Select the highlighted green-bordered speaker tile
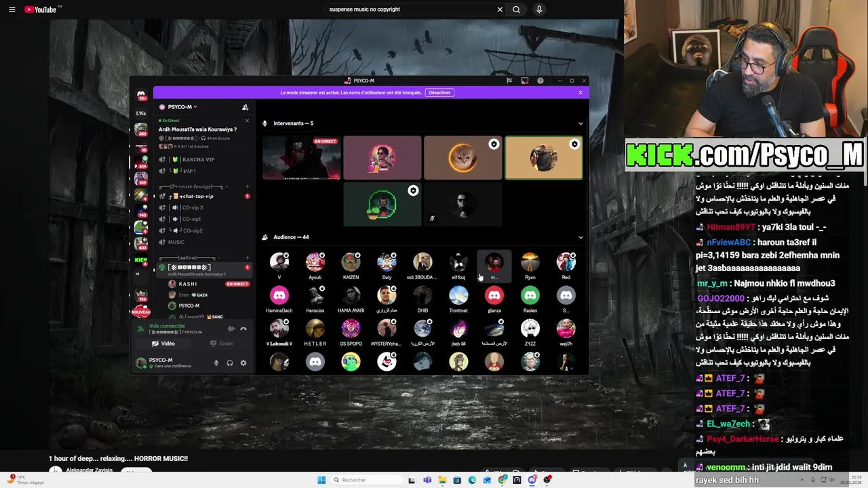The width and height of the screenshot is (868, 488). 544,158
